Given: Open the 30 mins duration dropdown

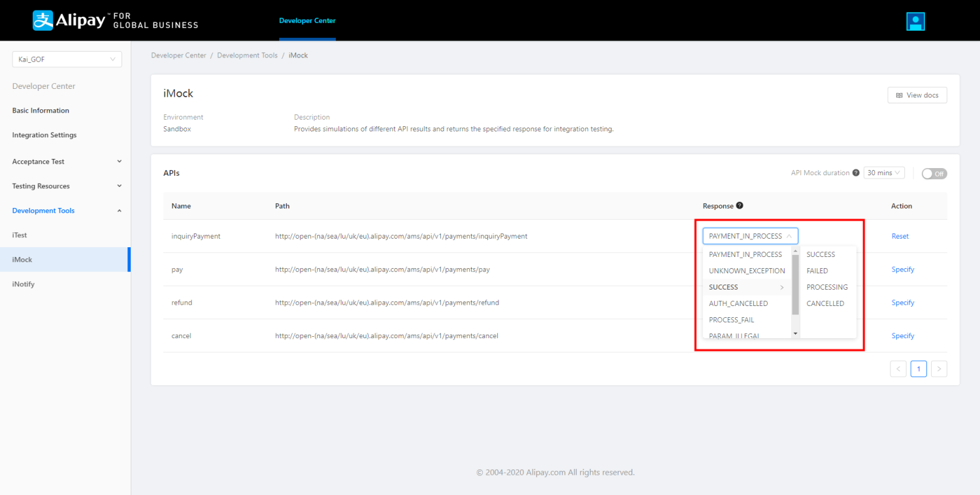Looking at the screenshot, I should pyautogui.click(x=884, y=173).
